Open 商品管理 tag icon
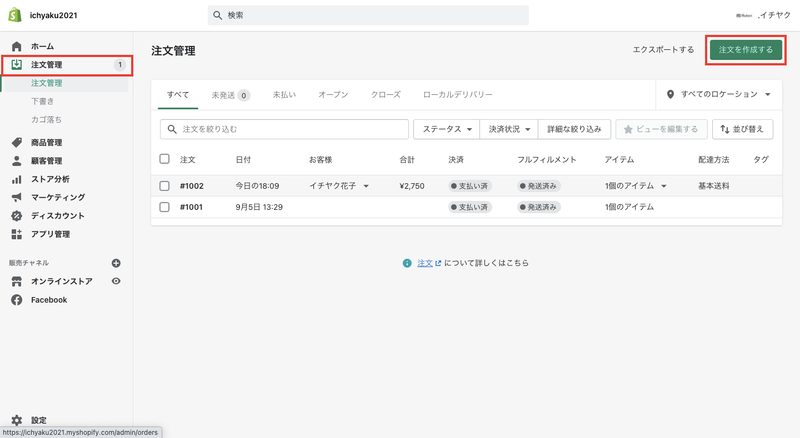The width and height of the screenshot is (800, 438). (17, 142)
